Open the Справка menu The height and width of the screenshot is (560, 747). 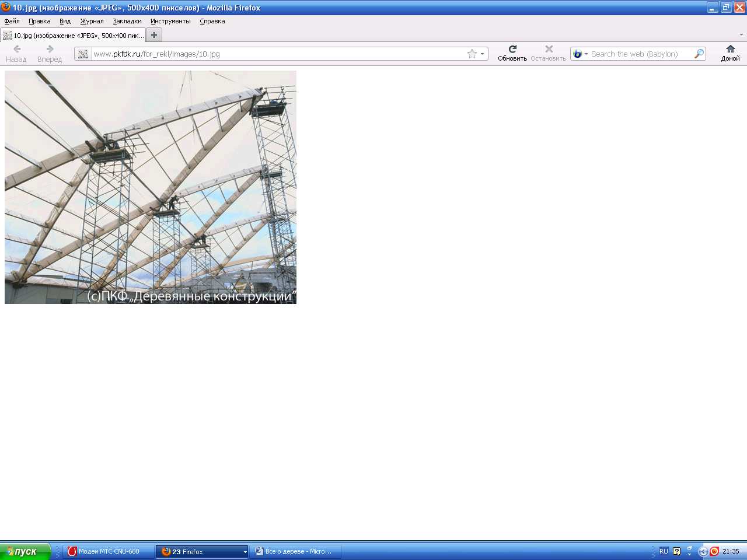click(212, 21)
